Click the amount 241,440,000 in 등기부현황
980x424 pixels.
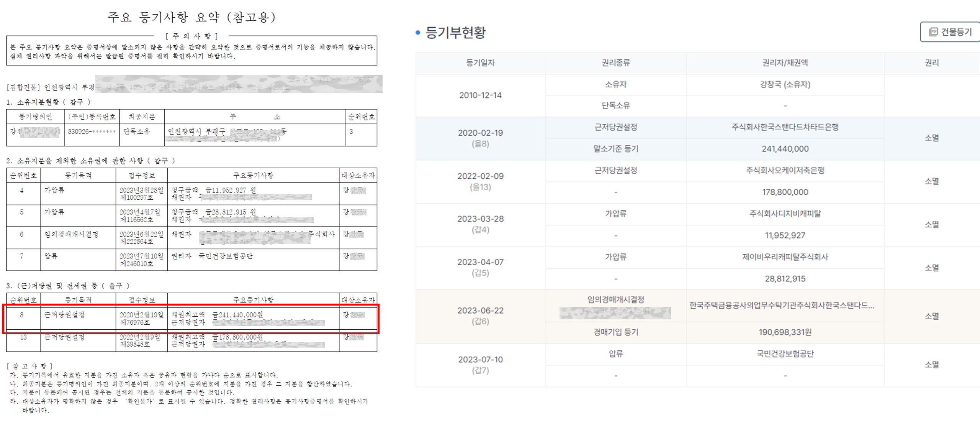785,149
